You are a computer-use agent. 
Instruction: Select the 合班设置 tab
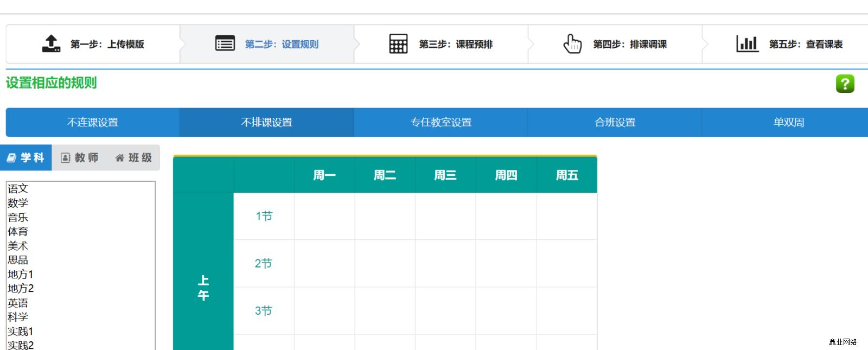615,122
